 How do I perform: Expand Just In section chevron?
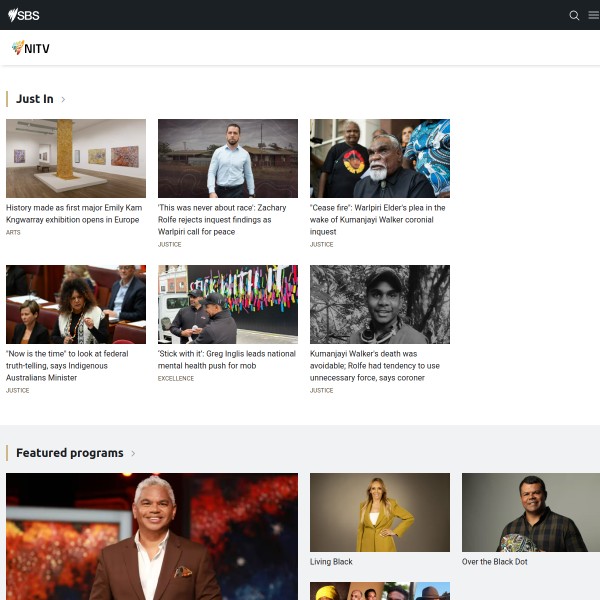(x=64, y=100)
